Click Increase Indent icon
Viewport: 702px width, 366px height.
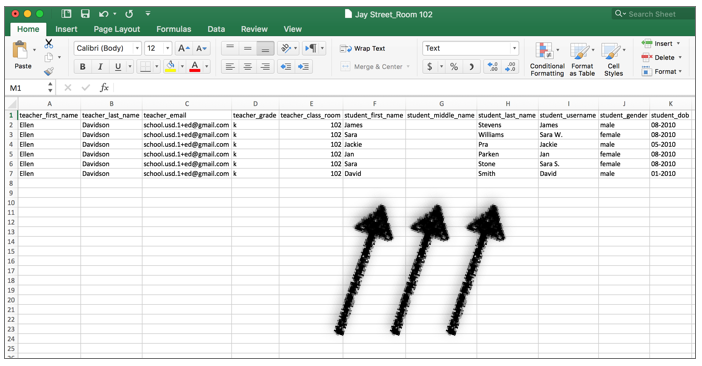[303, 67]
